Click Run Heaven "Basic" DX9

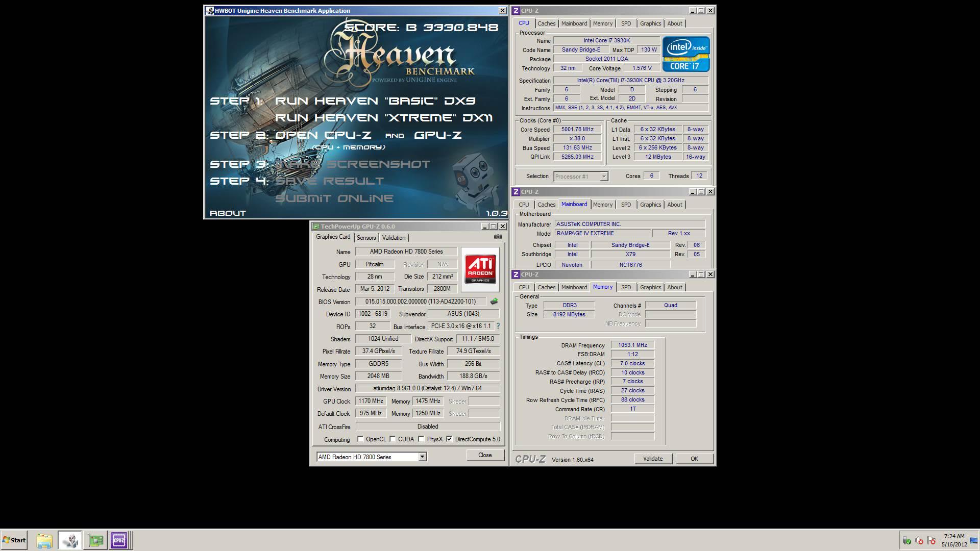(375, 101)
